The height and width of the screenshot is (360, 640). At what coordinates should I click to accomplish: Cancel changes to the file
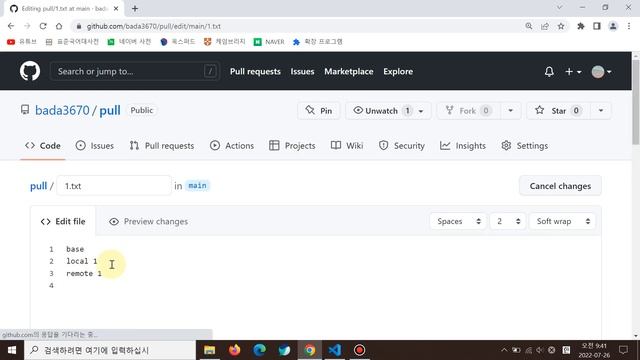coord(560,186)
